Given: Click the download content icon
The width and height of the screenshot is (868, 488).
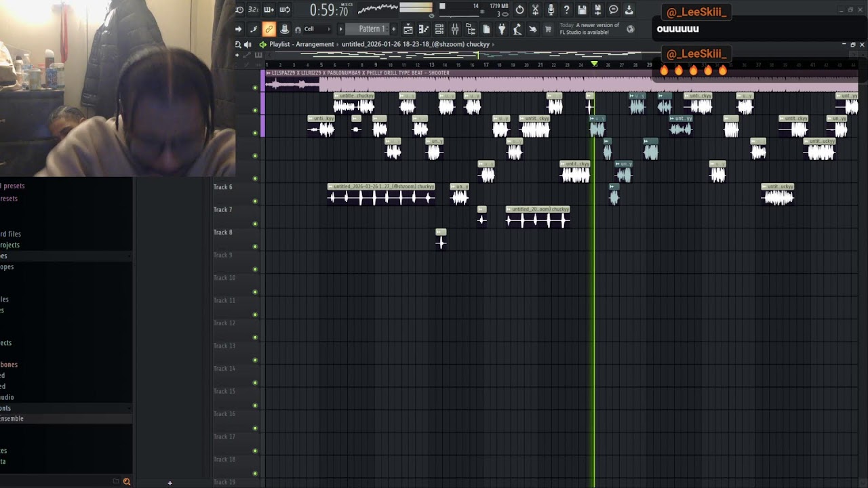Looking at the screenshot, I should (629, 9).
